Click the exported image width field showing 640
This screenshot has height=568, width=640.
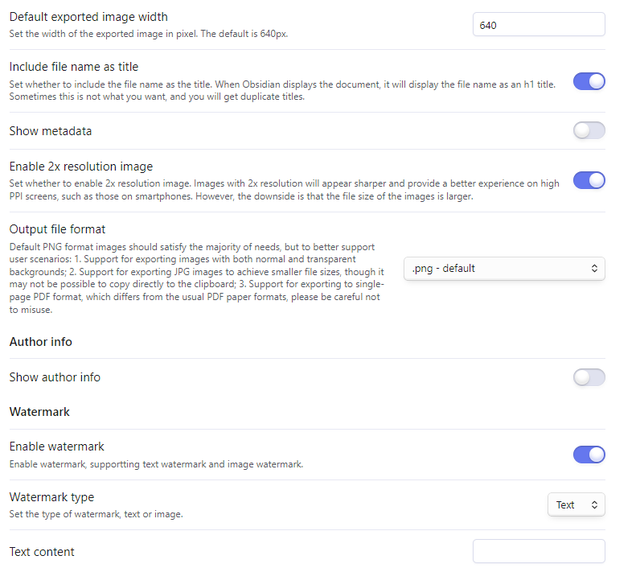538,25
